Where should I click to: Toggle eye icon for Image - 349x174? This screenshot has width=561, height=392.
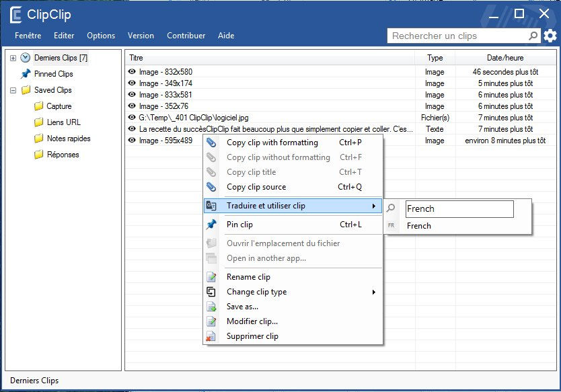[x=132, y=83]
